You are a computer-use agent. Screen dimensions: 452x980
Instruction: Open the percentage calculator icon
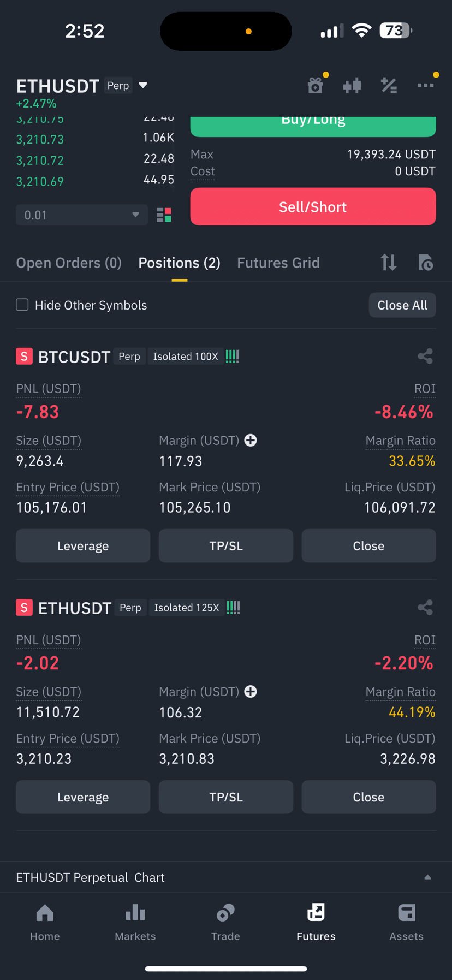point(389,85)
